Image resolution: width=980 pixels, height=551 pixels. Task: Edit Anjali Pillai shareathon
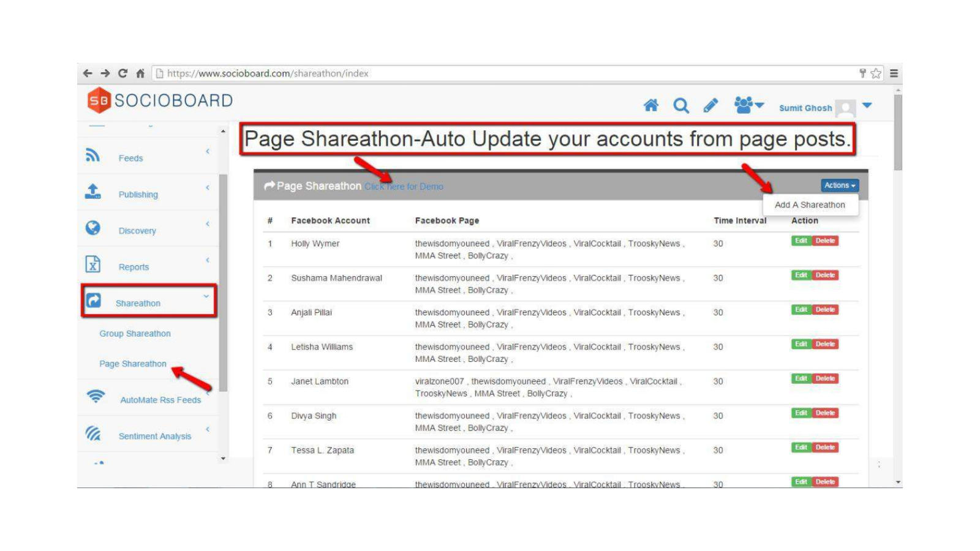(x=801, y=309)
